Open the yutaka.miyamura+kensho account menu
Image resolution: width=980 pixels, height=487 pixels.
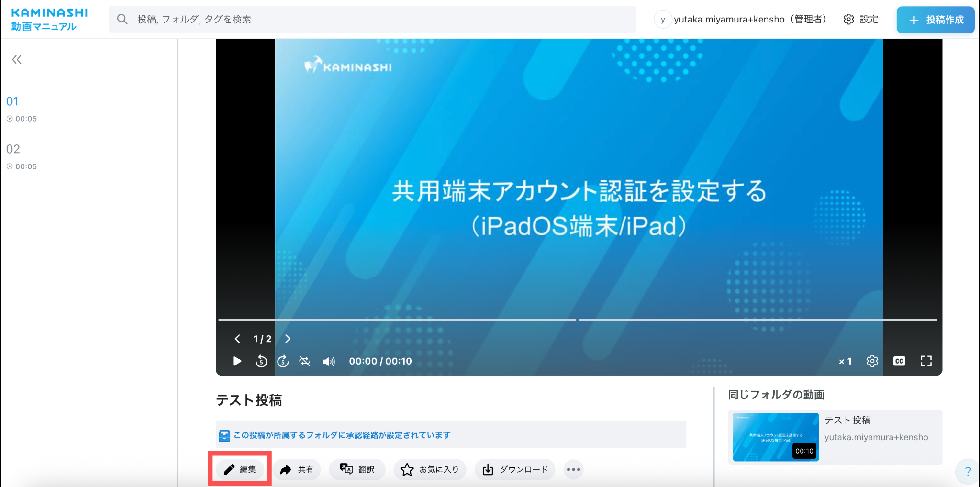(x=741, y=20)
